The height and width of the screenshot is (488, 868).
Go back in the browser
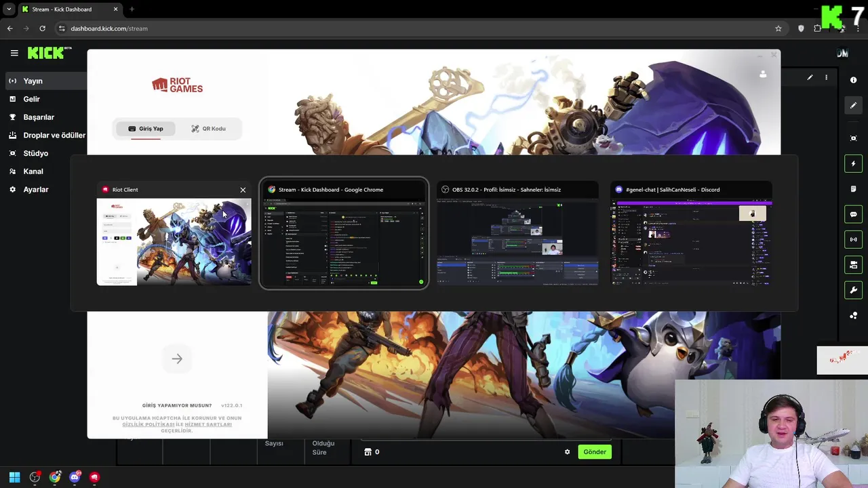9,28
